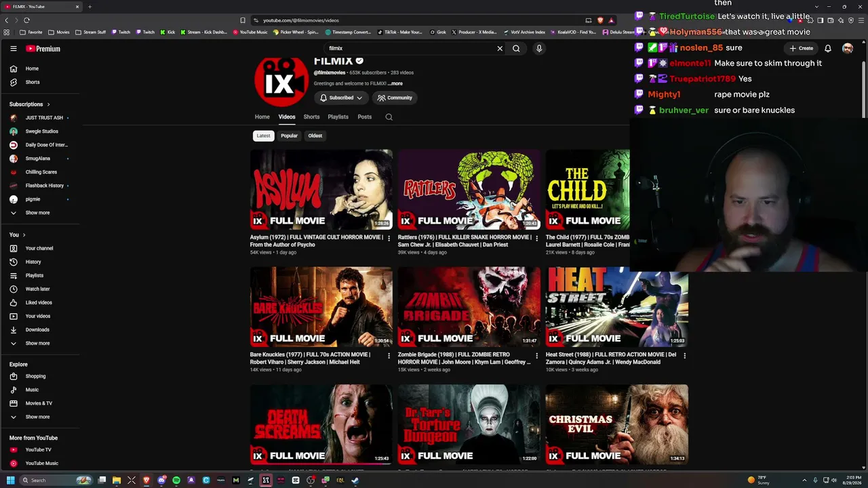Screen dimensions: 868x488
Task: Switch to the channel Playlists tab
Action: pos(338,117)
